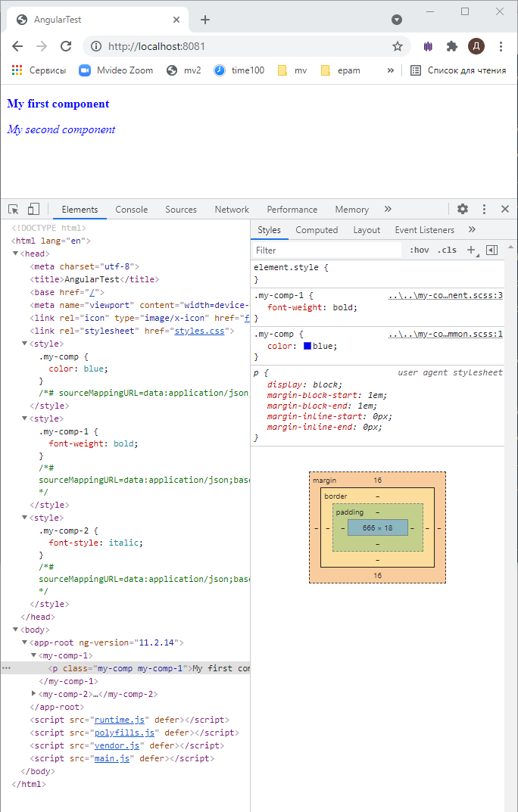Go back with the browser back arrow
The image size is (518, 812).
click(17, 47)
